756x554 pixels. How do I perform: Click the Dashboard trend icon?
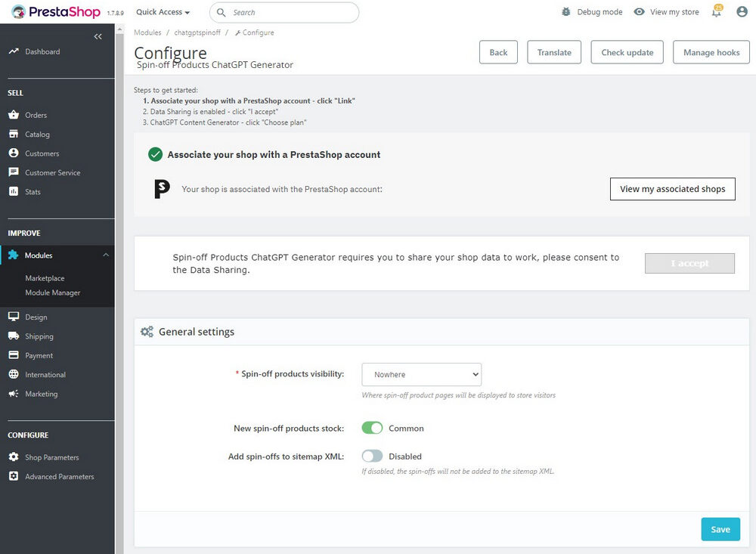pyautogui.click(x=14, y=51)
